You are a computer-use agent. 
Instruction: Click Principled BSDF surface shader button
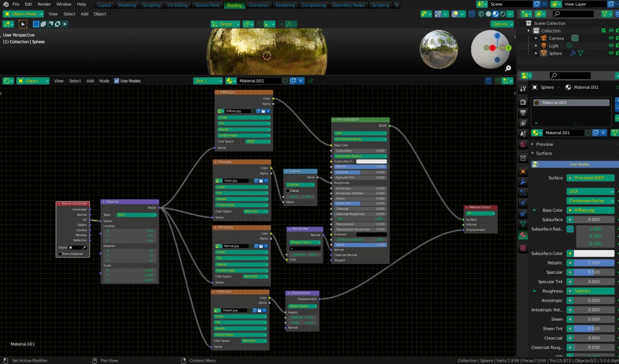pos(591,178)
